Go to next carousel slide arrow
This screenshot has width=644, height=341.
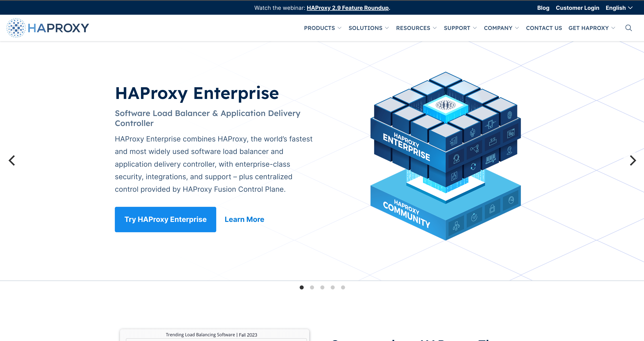(x=633, y=160)
